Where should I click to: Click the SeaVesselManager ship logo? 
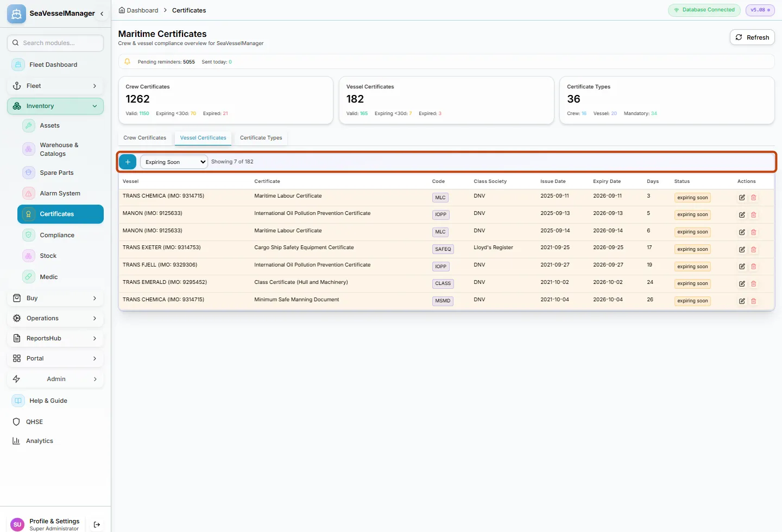[x=16, y=14]
